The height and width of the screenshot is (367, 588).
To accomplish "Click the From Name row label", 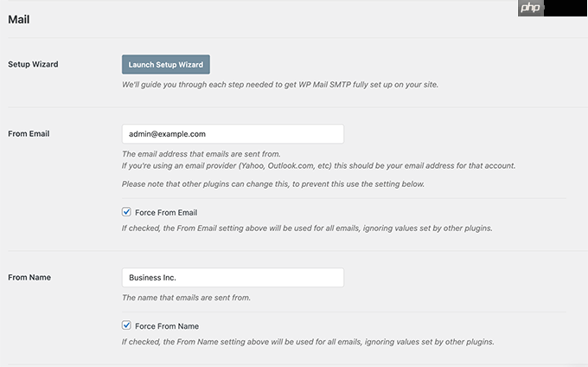I will click(29, 277).
